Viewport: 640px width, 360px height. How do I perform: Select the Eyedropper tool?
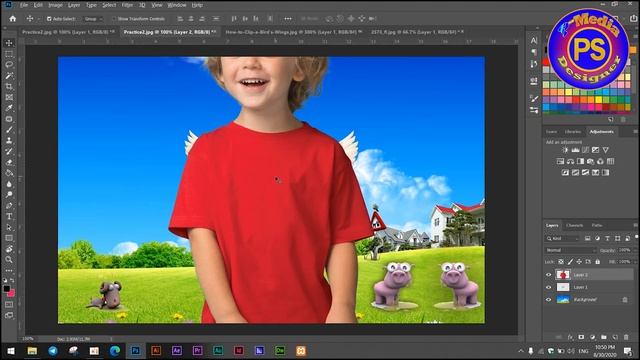pyautogui.click(x=9, y=108)
